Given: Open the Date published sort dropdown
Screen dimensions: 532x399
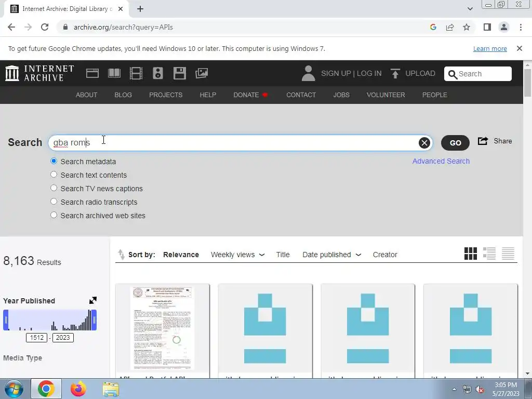Looking at the screenshot, I should point(332,255).
